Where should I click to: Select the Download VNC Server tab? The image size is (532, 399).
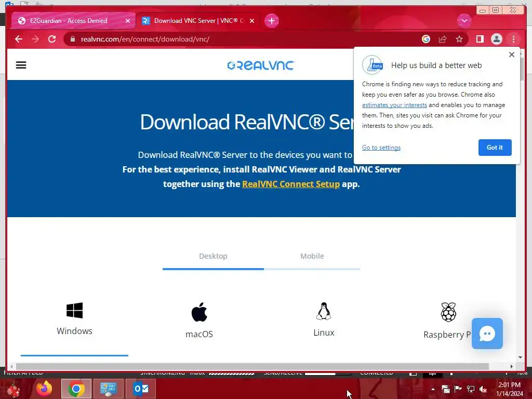pos(199,21)
